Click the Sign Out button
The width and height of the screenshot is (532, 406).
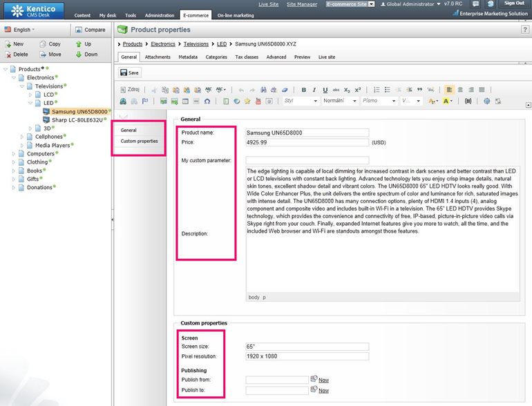[514, 3]
